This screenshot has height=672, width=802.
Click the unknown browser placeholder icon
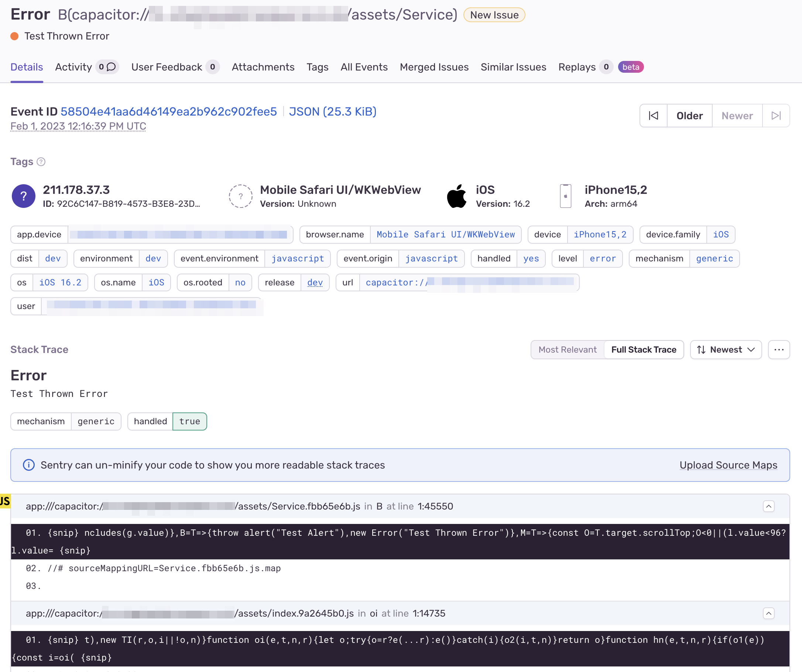241,196
